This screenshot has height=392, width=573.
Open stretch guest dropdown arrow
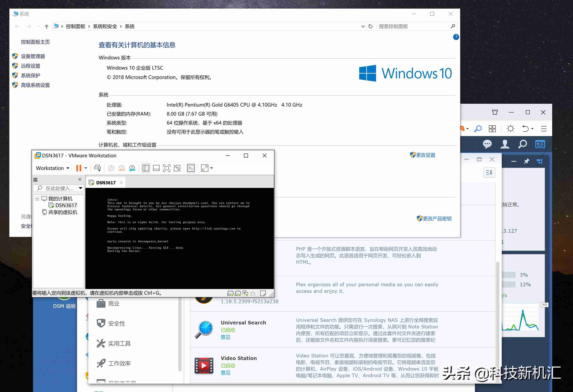[x=212, y=168]
